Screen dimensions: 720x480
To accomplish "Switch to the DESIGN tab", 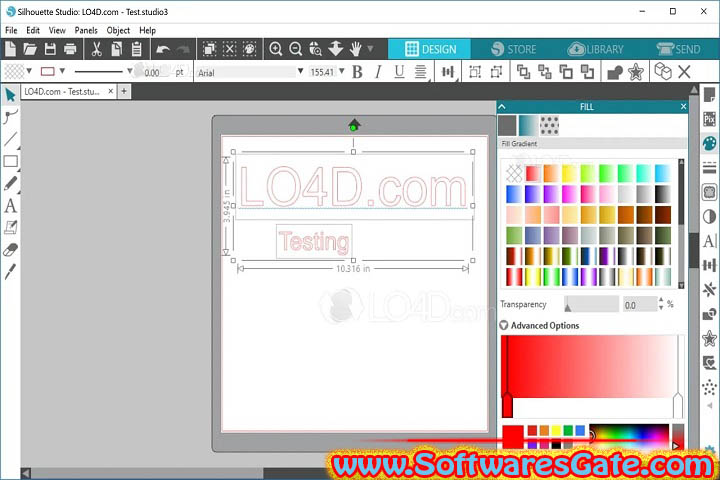I will tap(430, 49).
